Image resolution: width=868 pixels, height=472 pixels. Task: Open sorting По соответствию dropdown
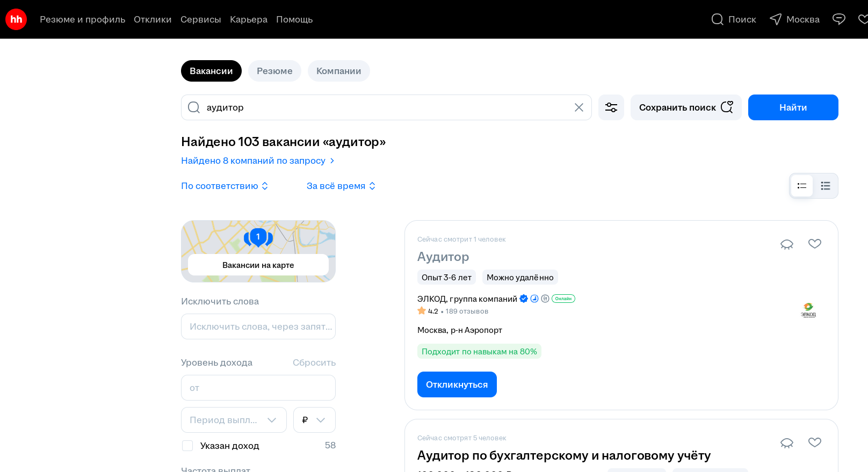(225, 186)
